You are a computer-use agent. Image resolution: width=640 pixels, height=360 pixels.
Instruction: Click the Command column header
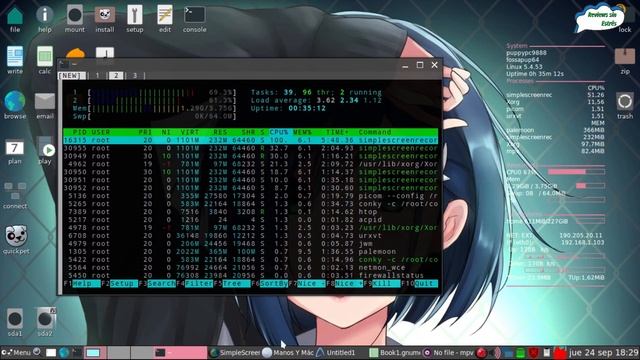[375, 132]
